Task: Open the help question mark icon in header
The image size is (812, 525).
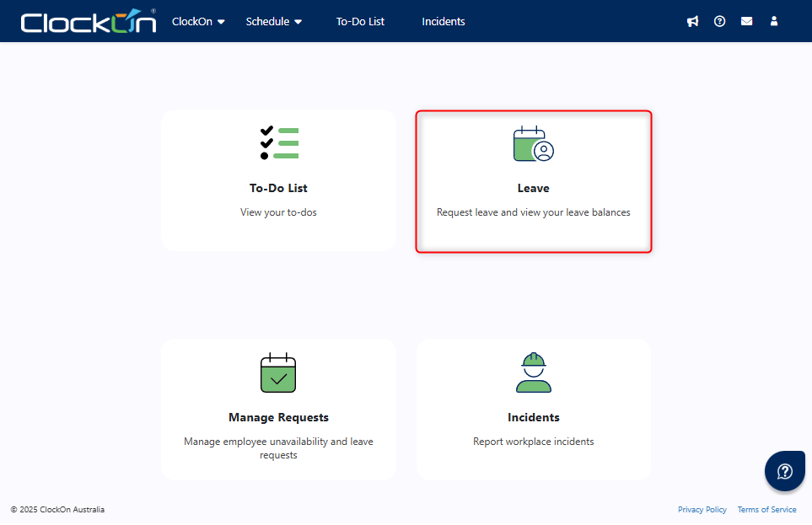Action: coord(719,21)
